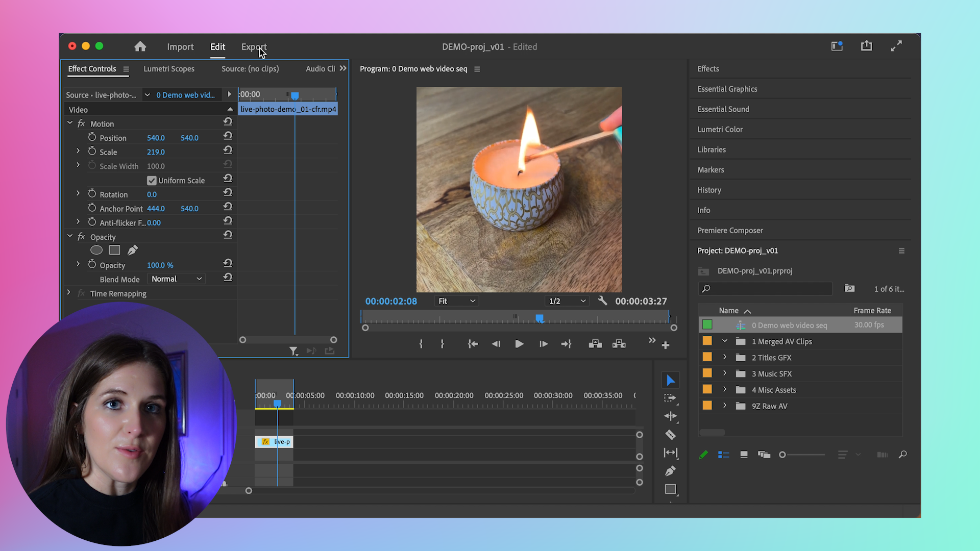Expand the 1 Merged AV Clips bin
Screen dimensions: 980x551
click(x=724, y=341)
